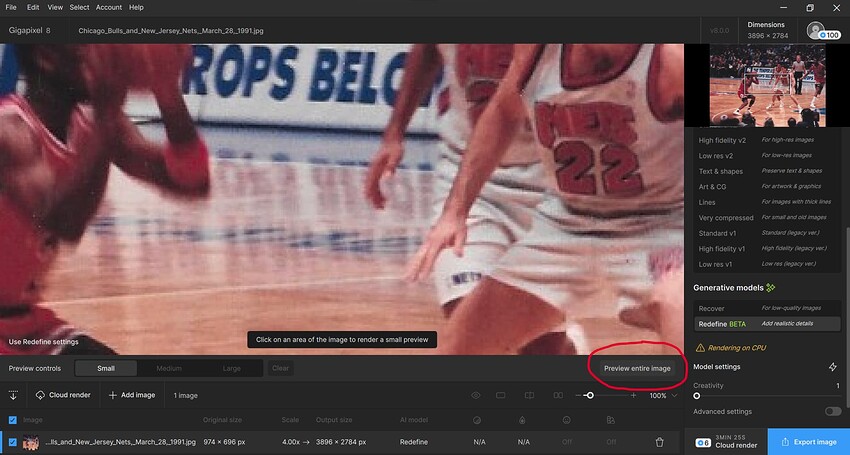
Task: Click the Cloud render credits button
Action: [x=726, y=442]
